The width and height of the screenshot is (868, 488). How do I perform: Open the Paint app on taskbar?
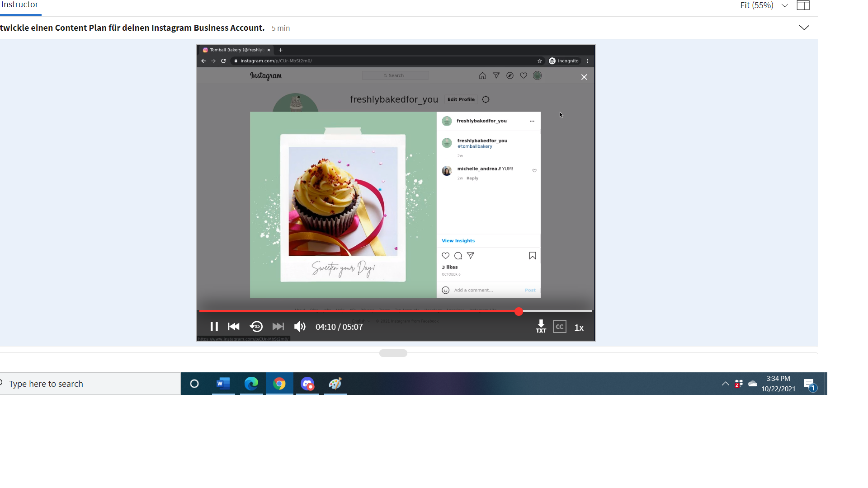(x=335, y=384)
